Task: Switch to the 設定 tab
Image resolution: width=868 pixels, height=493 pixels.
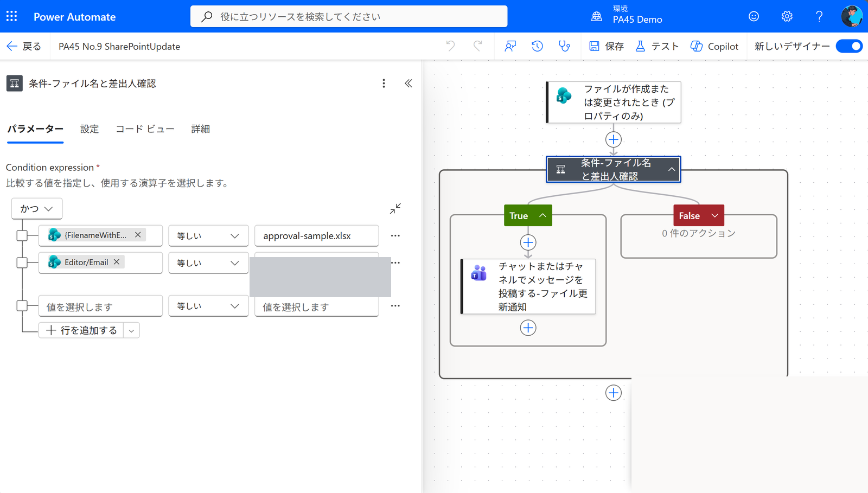Action: pyautogui.click(x=90, y=129)
